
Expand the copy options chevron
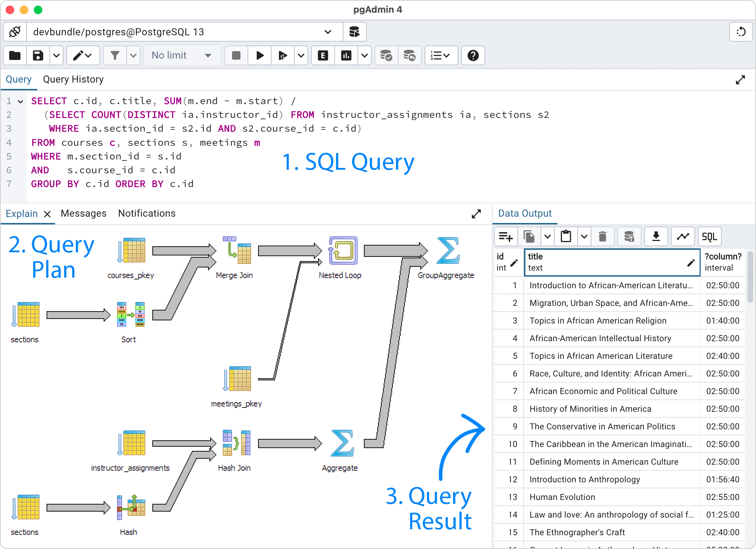coord(547,236)
